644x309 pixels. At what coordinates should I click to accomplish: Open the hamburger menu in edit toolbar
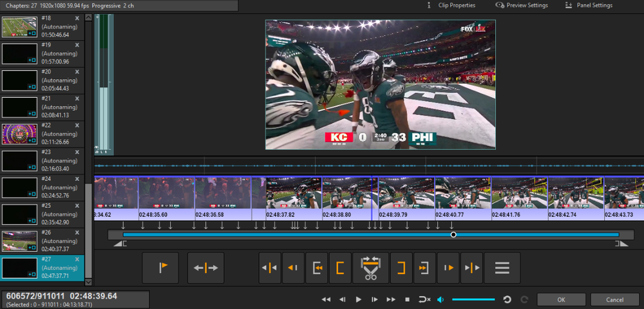tap(502, 268)
